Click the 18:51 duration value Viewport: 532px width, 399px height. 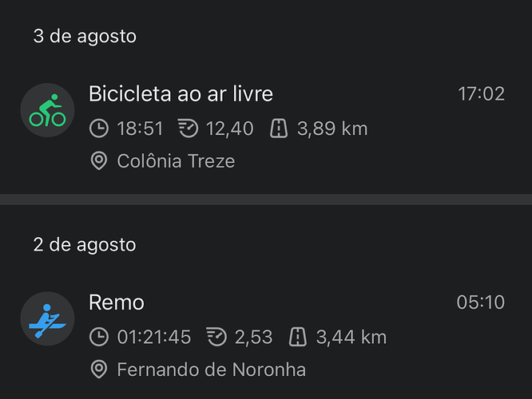coord(141,128)
